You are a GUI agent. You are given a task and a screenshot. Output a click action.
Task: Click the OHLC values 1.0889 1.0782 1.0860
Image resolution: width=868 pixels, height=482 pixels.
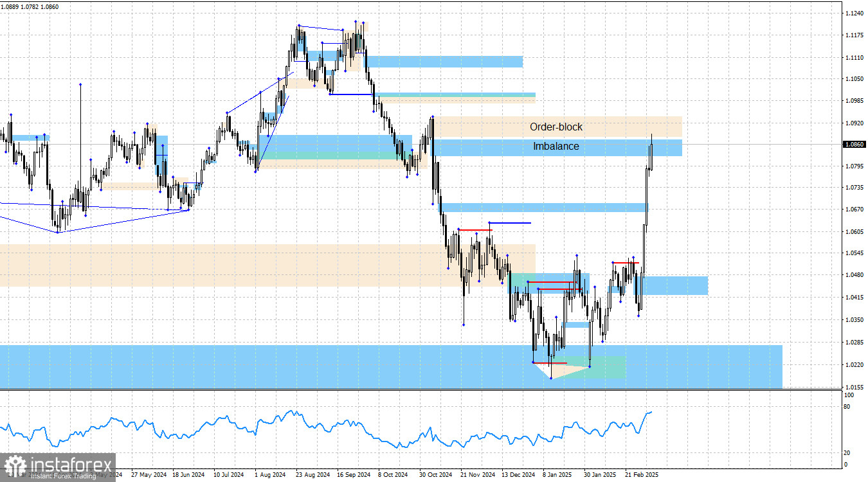point(31,6)
